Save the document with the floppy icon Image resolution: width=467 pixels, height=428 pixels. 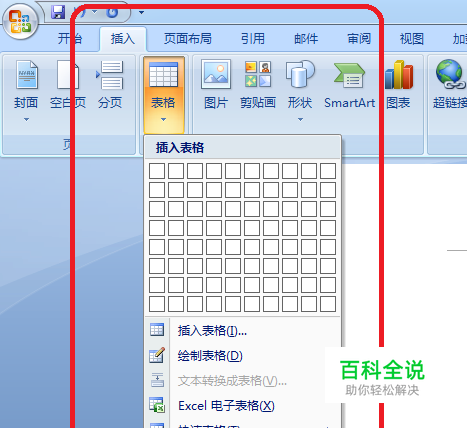coord(58,12)
